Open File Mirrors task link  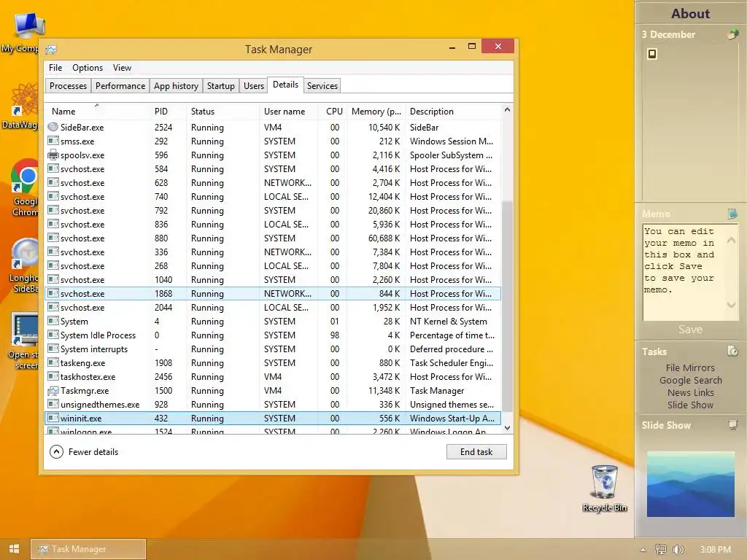690,367
